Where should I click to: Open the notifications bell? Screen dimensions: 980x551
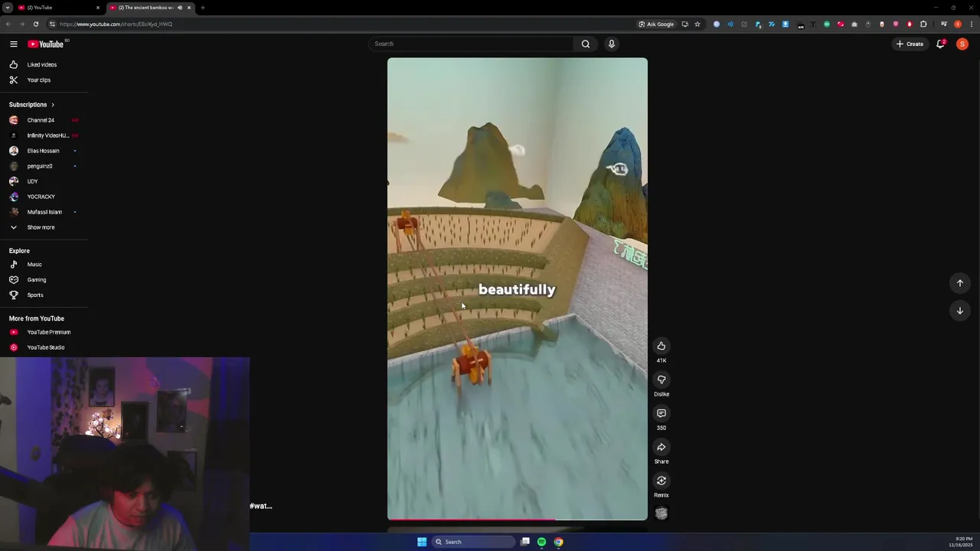click(x=941, y=44)
